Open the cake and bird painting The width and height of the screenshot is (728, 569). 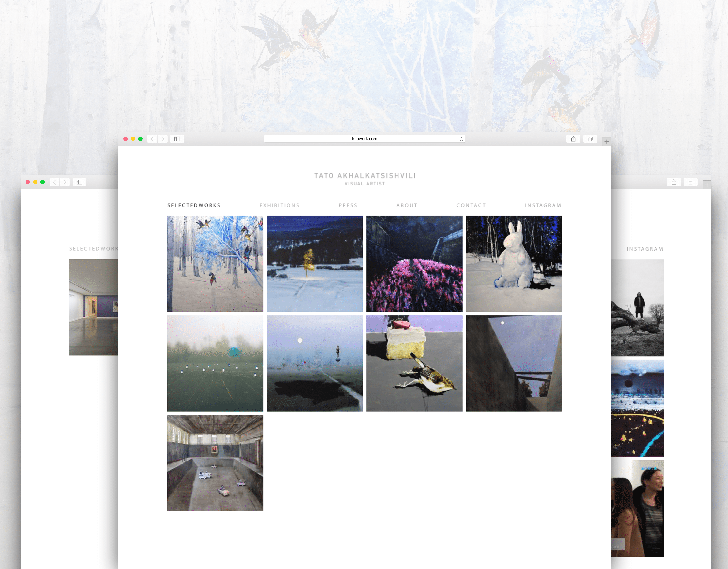click(414, 363)
